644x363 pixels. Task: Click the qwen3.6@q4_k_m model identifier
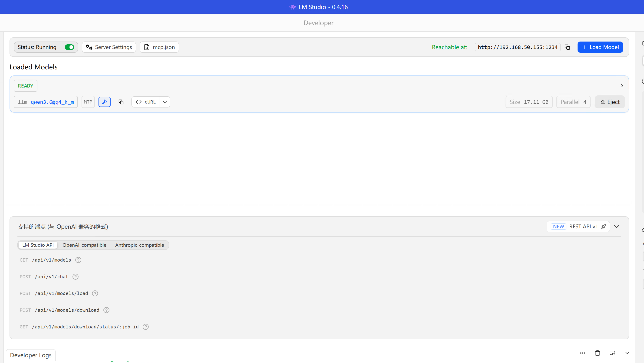click(x=52, y=102)
